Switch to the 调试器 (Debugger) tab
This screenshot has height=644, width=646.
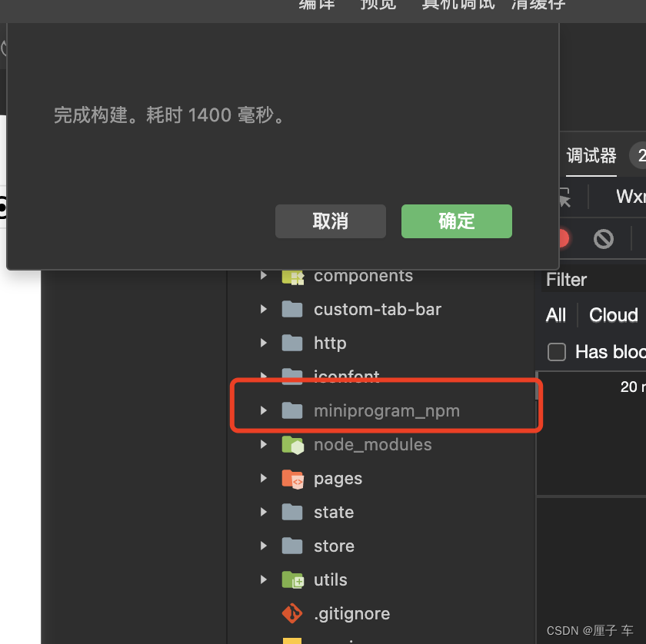[591, 156]
